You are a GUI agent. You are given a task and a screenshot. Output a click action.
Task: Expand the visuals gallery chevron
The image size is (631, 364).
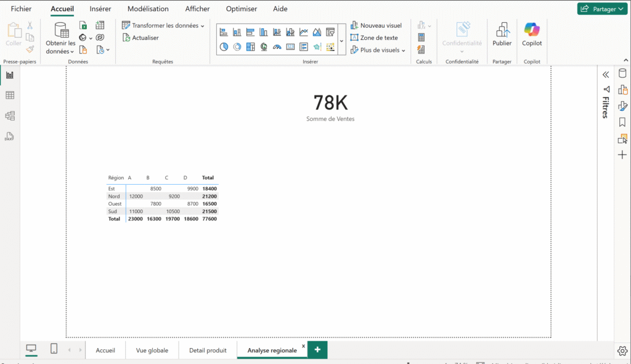[341, 40]
